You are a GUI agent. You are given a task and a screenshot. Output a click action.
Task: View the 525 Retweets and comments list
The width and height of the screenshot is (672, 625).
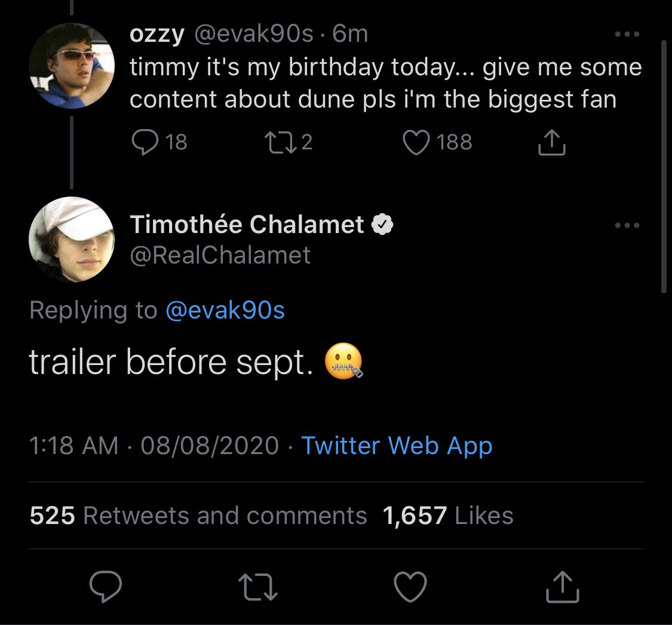point(198,516)
